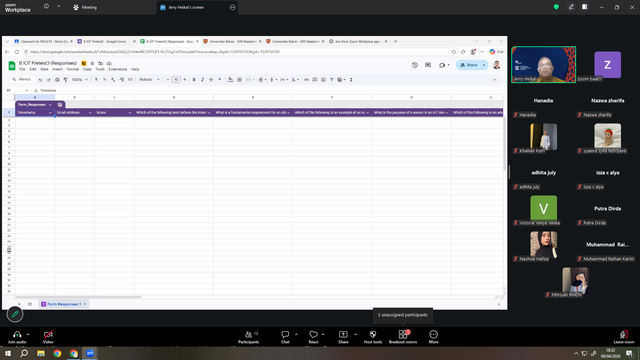
Task: Click the Print icon in Sheets toolbar
Action: (x=57, y=80)
